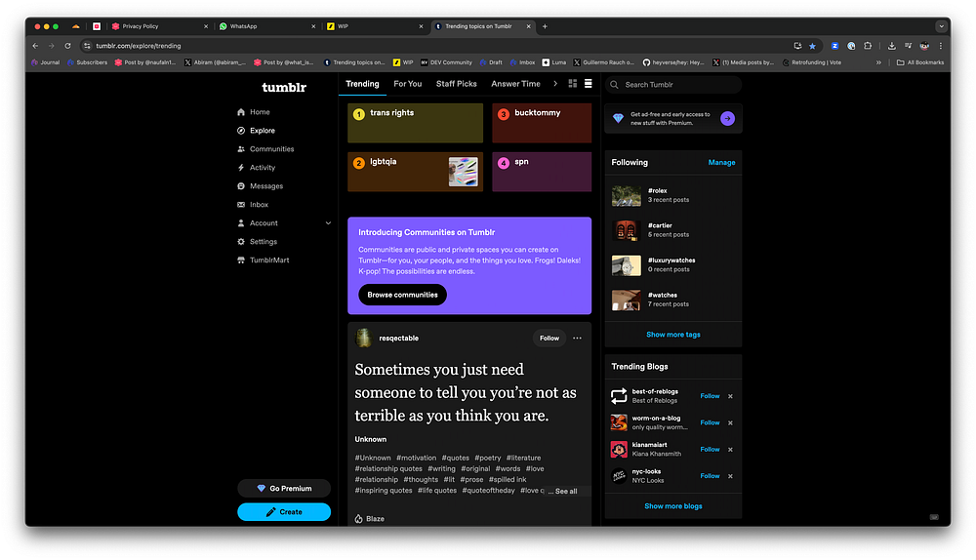Open Messages in the sidebar
Screen dimensions: 976x560
click(x=260, y=186)
